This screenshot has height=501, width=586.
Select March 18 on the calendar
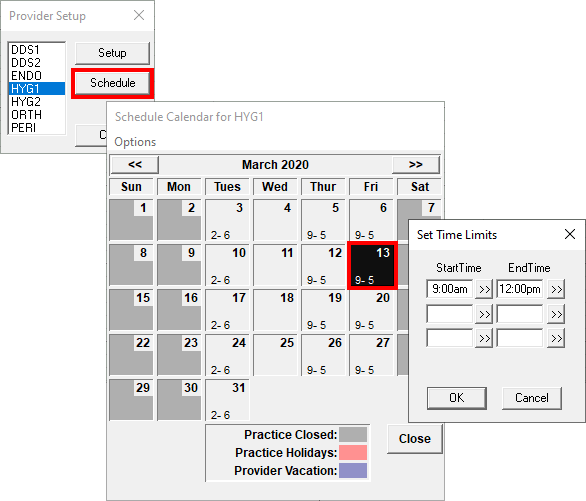(275, 310)
